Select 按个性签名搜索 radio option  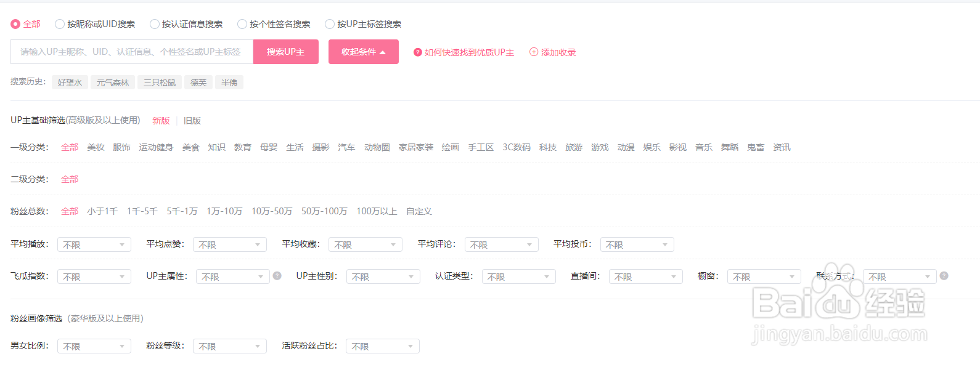click(242, 24)
